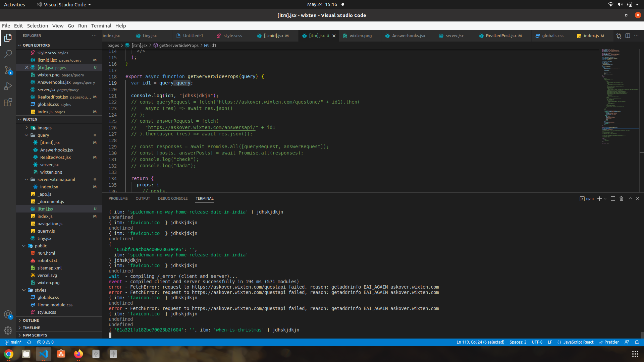Kill the terminal with trash icon
Image resolution: width=644 pixels, height=362 pixels.
coord(621,199)
